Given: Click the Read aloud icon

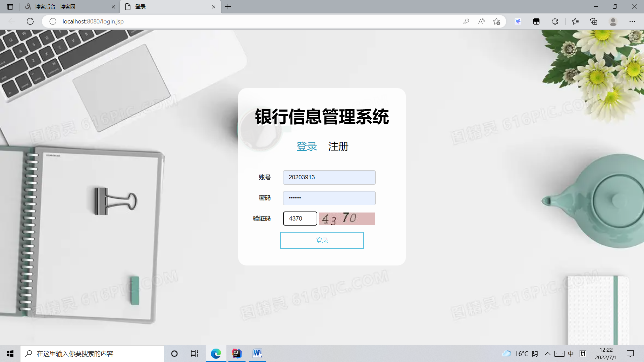Looking at the screenshot, I should point(481,21).
